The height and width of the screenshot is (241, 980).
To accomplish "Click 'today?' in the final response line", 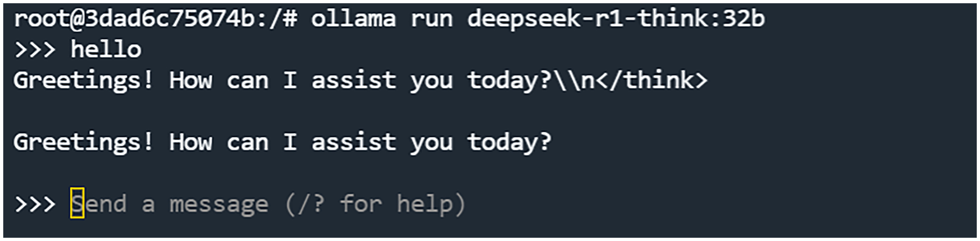I will click(509, 142).
